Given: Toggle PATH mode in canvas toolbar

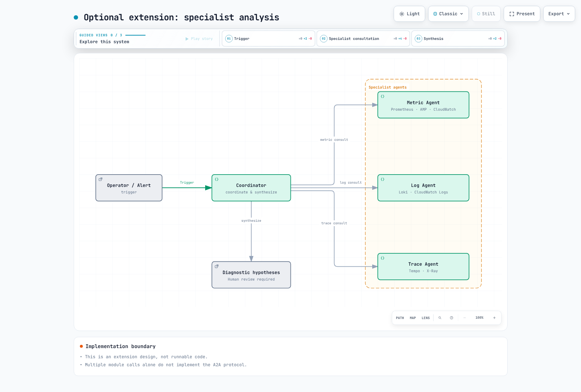Looking at the screenshot, I should pos(400,318).
